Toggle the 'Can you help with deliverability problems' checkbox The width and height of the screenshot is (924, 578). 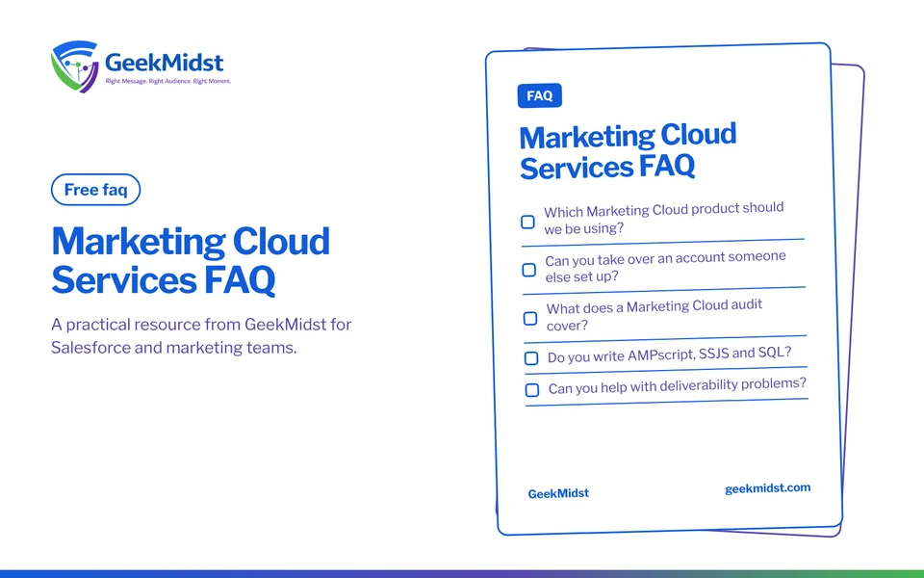coord(532,390)
